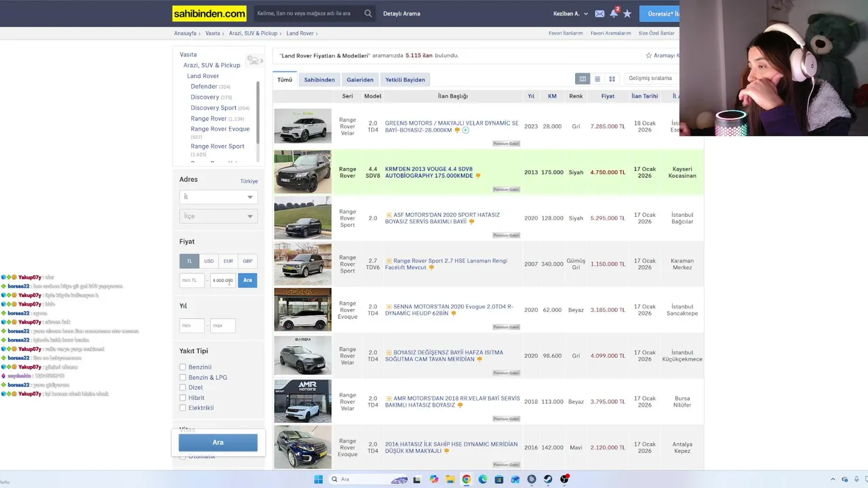Open Gelişmiş sıralama sort dropdown

pos(652,79)
